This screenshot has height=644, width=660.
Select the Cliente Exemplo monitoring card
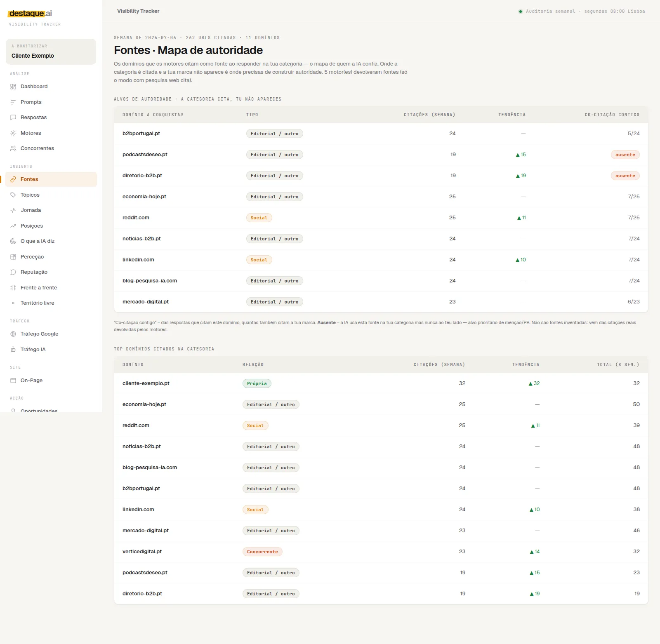pos(51,52)
